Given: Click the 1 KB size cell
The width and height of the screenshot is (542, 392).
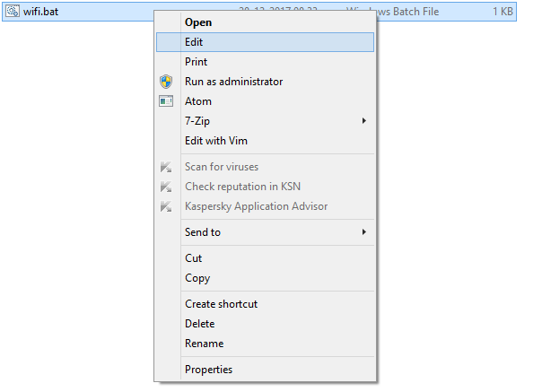Looking at the screenshot, I should [x=503, y=12].
